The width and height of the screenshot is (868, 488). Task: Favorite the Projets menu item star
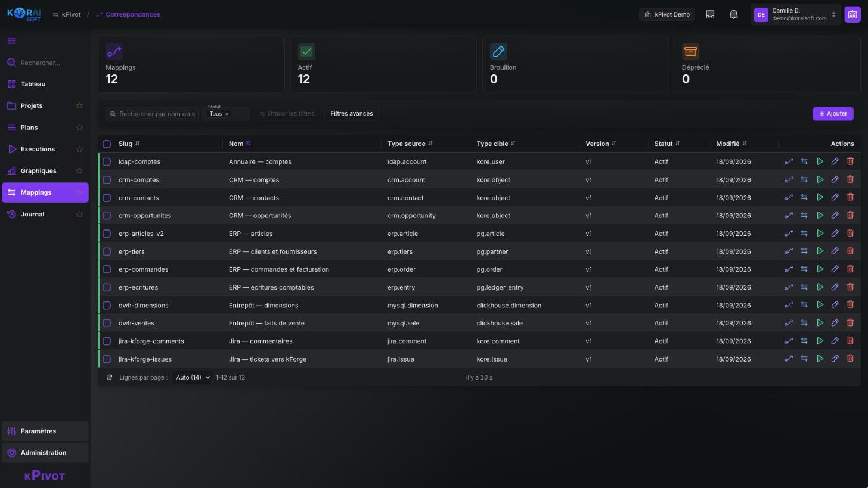pyautogui.click(x=79, y=106)
